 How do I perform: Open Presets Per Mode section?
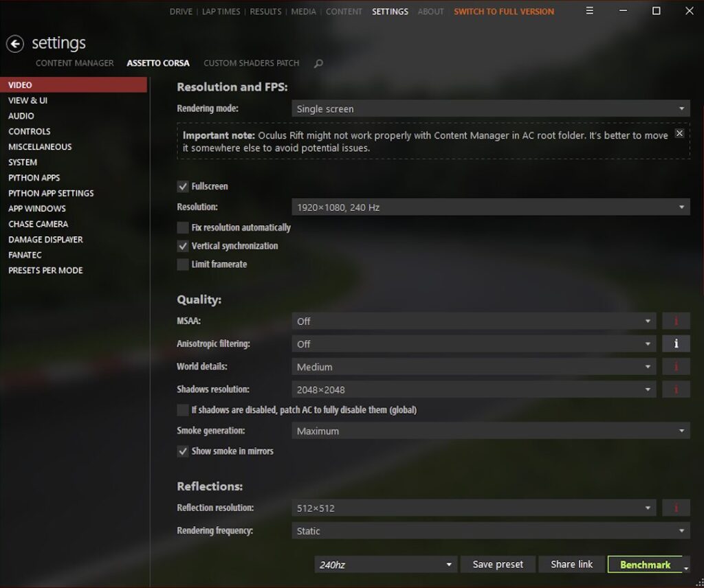74,271
